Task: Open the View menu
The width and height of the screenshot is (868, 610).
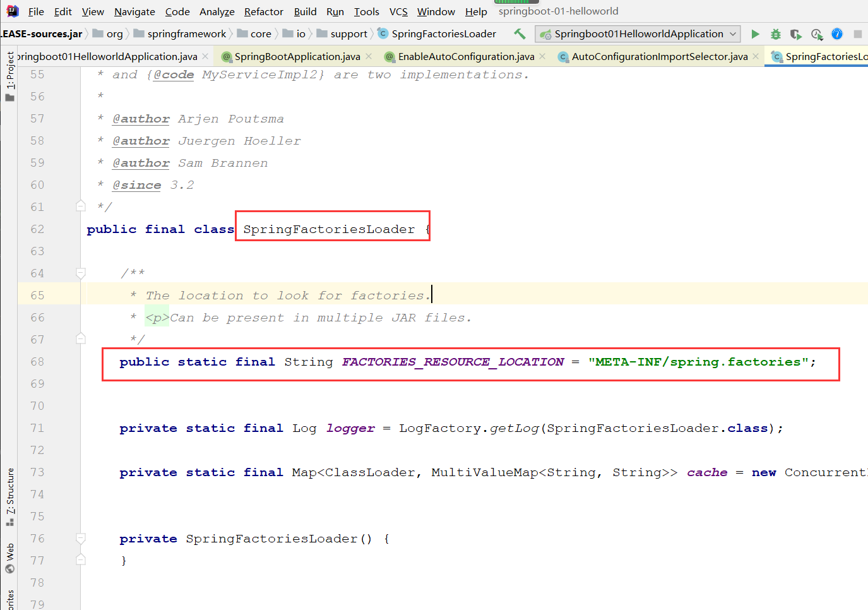Action: pyautogui.click(x=93, y=11)
